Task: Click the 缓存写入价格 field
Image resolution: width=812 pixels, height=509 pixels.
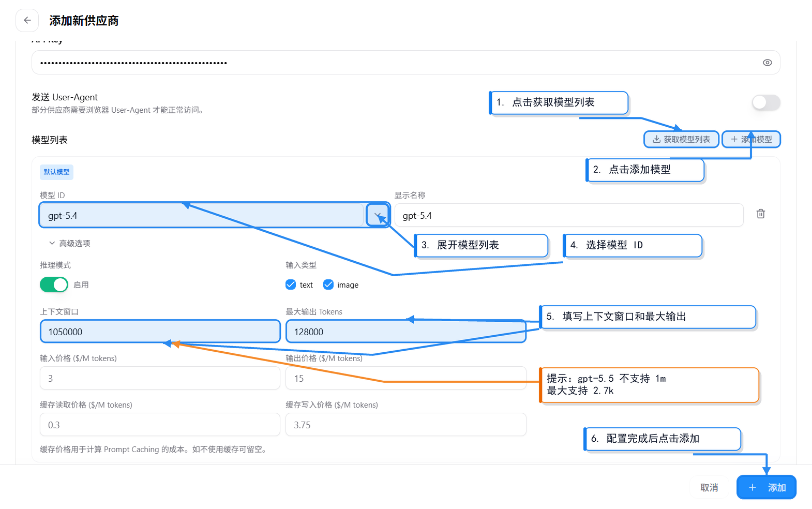Action: tap(406, 425)
